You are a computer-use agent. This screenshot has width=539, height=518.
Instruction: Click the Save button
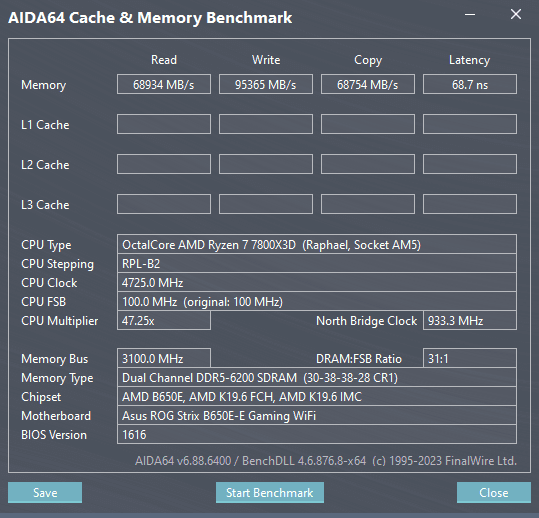click(x=45, y=492)
